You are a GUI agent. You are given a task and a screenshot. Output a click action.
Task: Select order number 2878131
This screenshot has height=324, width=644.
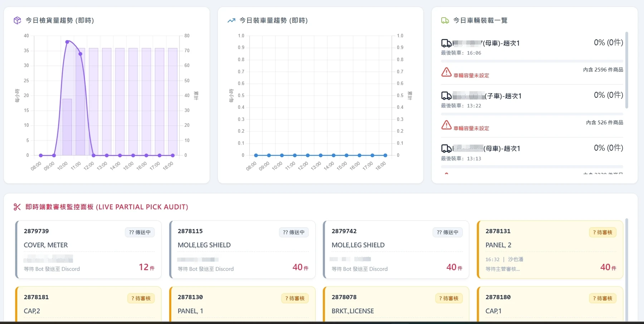498,231
